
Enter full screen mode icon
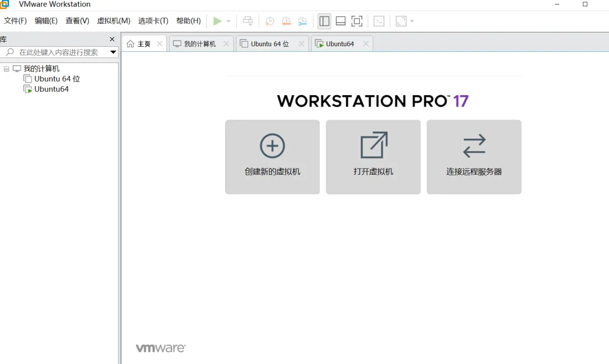click(356, 21)
